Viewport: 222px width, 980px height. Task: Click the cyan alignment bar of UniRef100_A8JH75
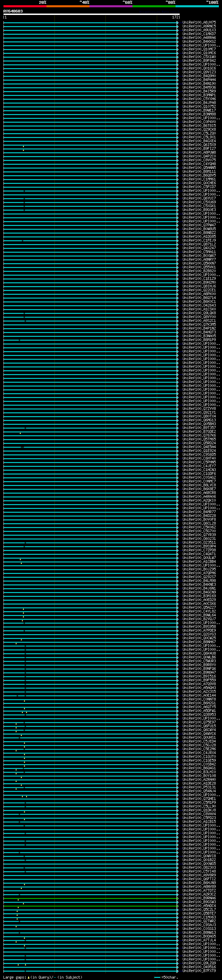91,23
